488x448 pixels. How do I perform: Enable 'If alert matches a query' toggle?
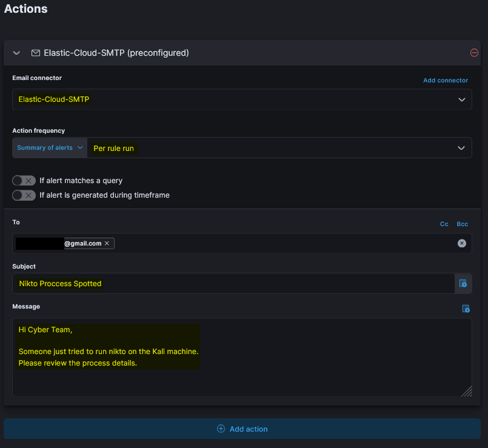click(24, 180)
